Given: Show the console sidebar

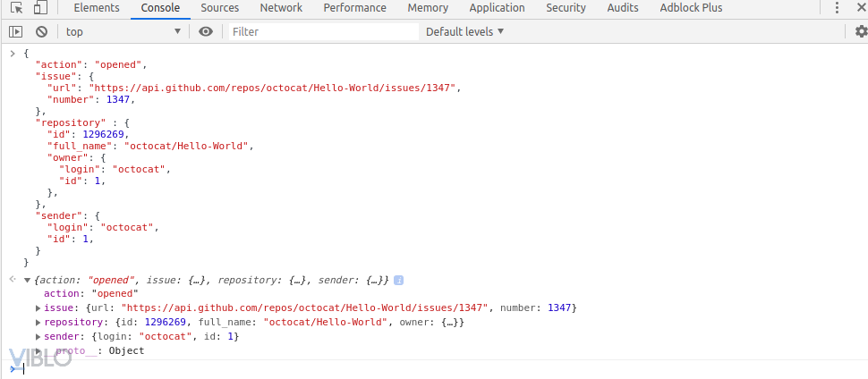Looking at the screenshot, I should (x=16, y=31).
